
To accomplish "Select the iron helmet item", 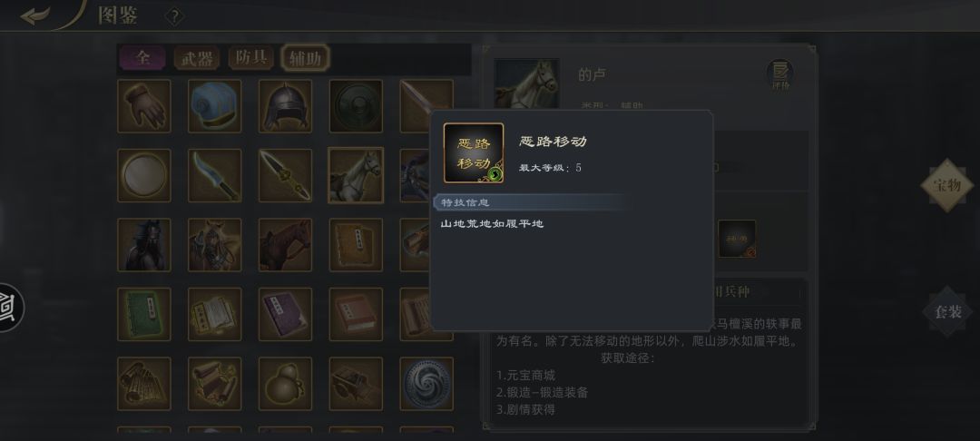I will pyautogui.click(x=285, y=106).
